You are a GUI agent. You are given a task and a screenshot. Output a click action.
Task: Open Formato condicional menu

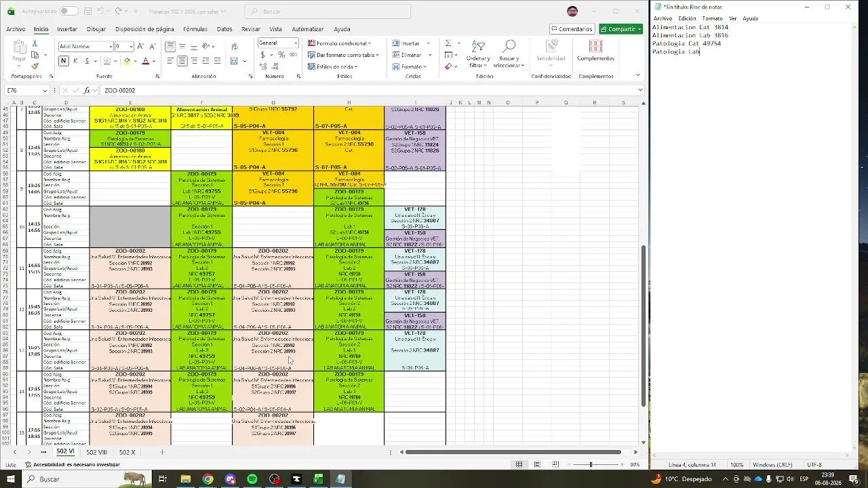[x=339, y=43]
